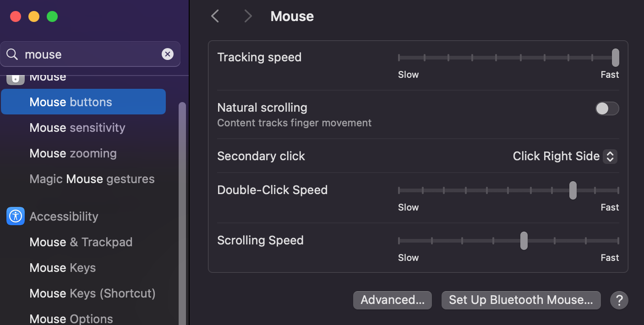Go forward with the right chevron
This screenshot has height=325, width=644.
(248, 16)
